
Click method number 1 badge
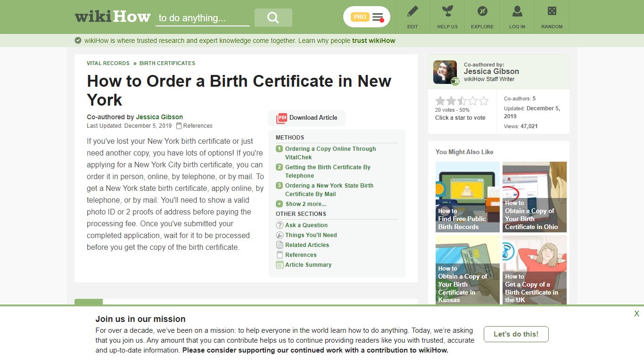[280, 149]
